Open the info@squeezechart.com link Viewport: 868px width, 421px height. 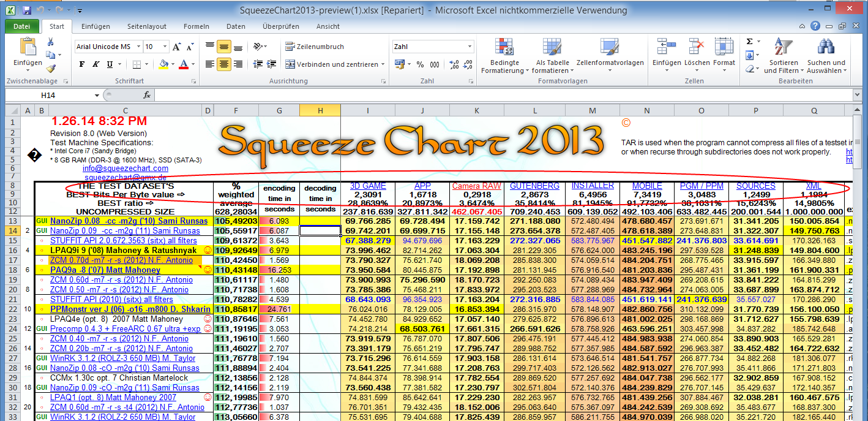[x=125, y=169]
